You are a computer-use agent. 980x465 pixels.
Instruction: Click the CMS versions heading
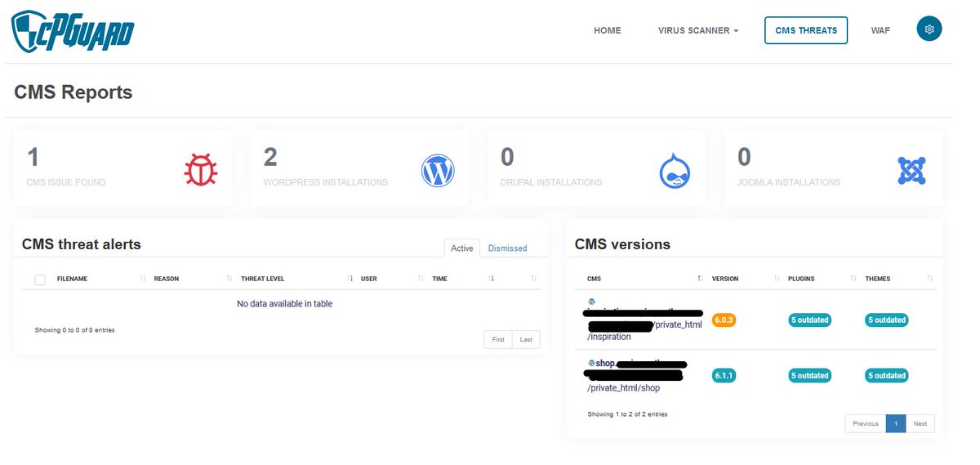622,244
